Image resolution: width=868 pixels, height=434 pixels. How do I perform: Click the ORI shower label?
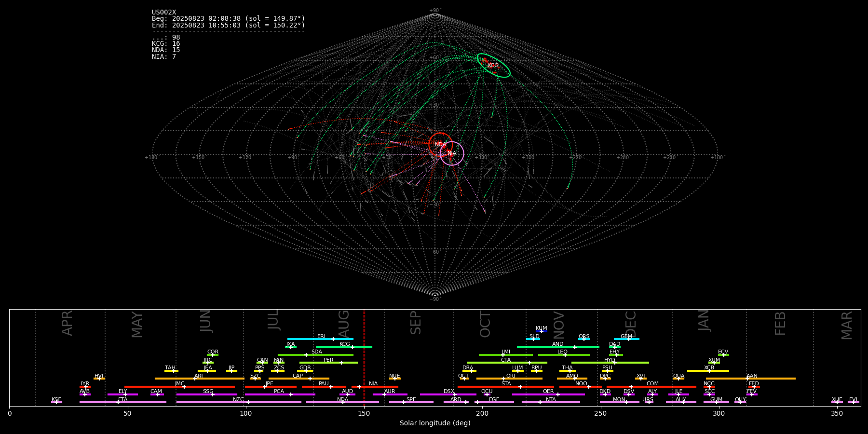point(511,376)
